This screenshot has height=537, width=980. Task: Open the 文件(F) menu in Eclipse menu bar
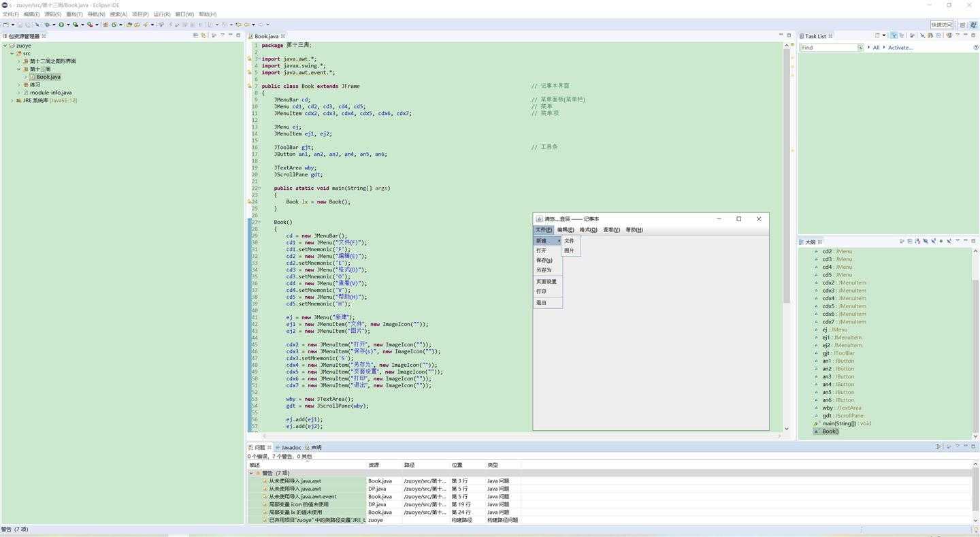[x=10, y=14]
